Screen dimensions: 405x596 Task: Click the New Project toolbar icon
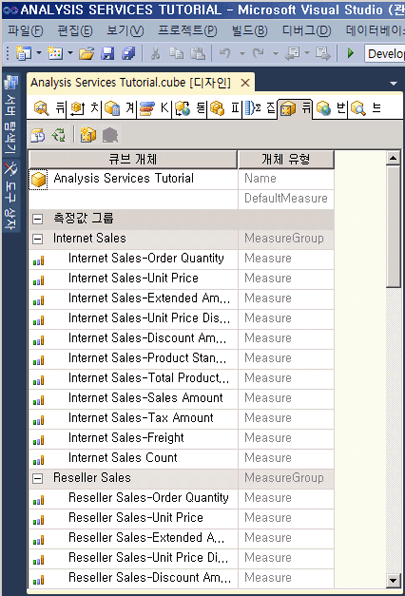[24, 54]
